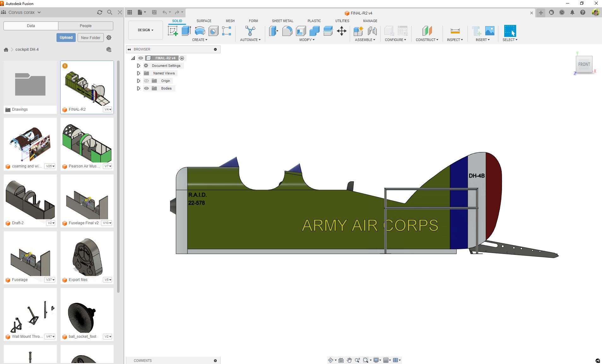
Task: Open the Fillet tool in Modify
Action: point(287,31)
